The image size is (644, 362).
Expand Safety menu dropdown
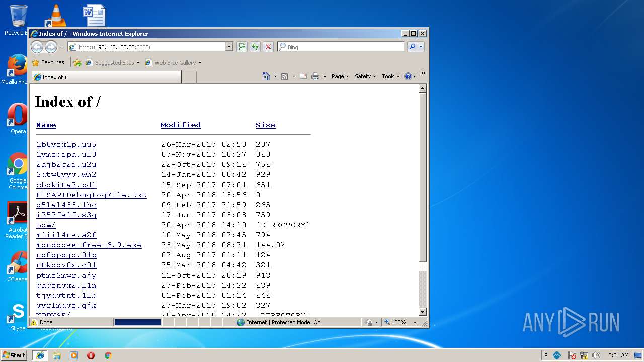click(365, 76)
